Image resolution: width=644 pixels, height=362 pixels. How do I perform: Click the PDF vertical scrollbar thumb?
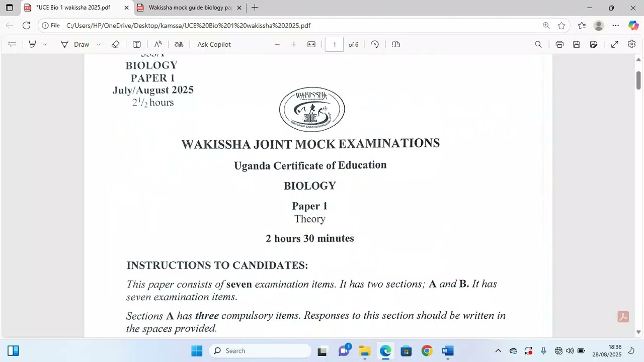point(638,80)
